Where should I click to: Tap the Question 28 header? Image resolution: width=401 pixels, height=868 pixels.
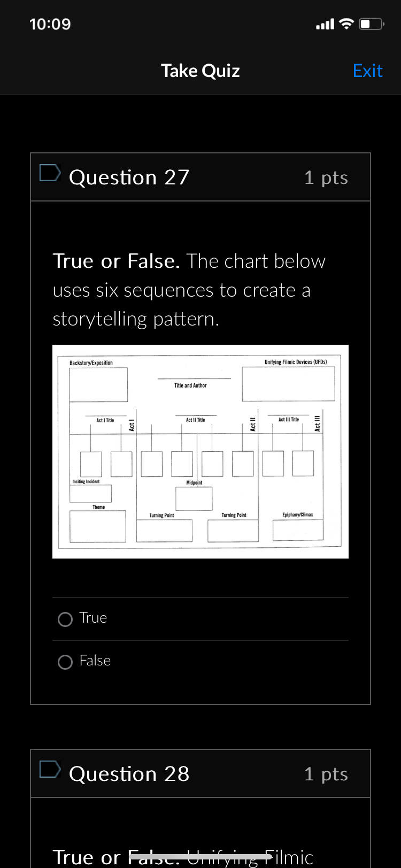tap(128, 773)
